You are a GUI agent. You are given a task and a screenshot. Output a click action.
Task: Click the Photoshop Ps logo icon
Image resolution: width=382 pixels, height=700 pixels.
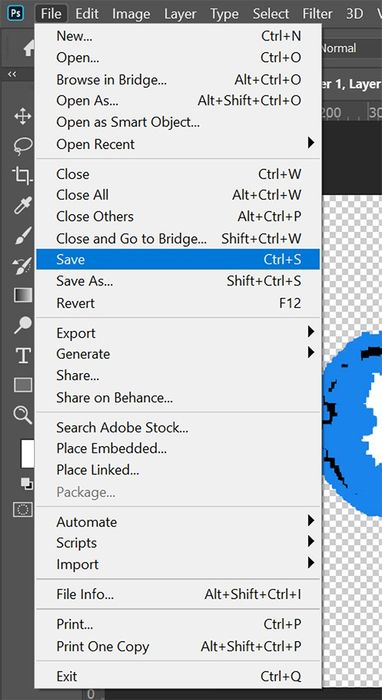pos(16,13)
